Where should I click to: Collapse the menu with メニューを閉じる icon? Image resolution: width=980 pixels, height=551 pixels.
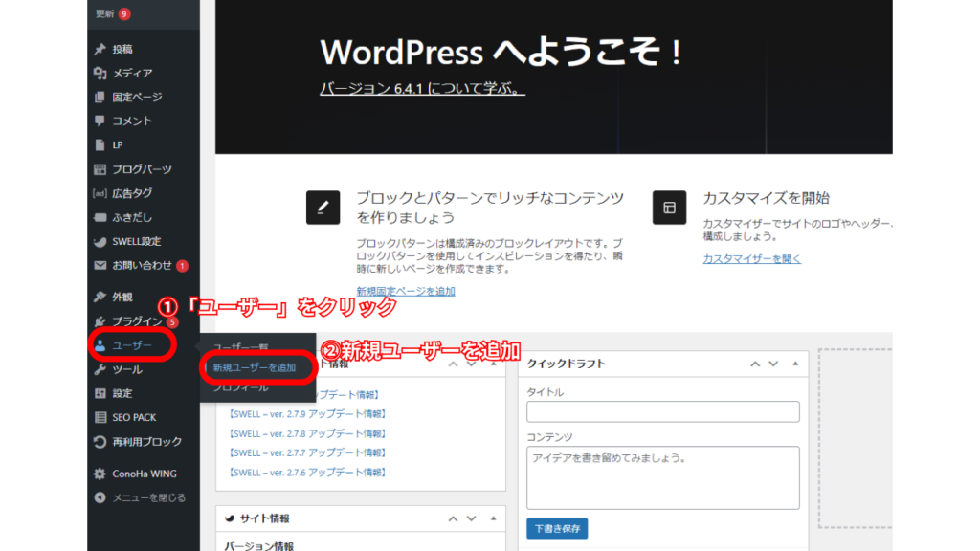click(100, 497)
